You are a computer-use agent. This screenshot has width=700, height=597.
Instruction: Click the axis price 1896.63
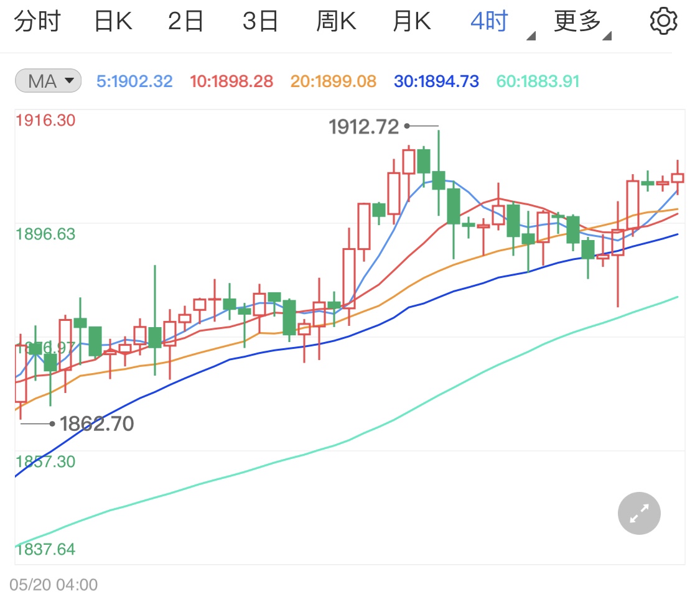point(45,234)
